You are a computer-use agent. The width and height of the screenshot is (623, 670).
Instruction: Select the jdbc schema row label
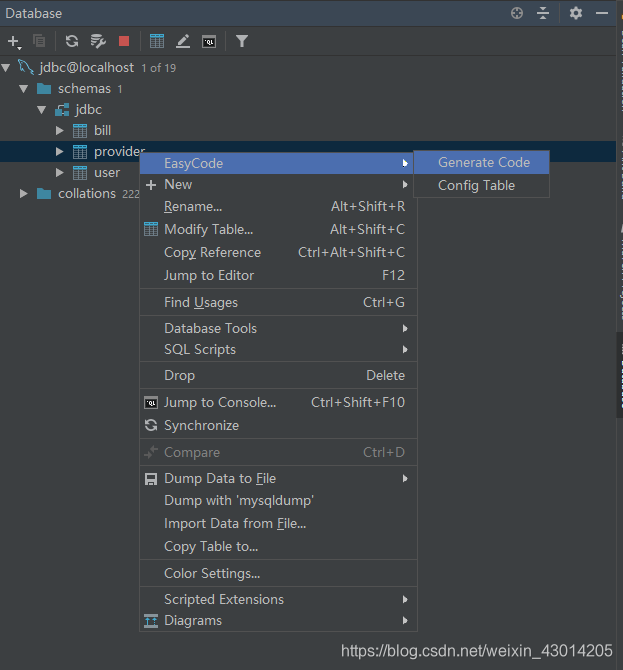point(88,110)
